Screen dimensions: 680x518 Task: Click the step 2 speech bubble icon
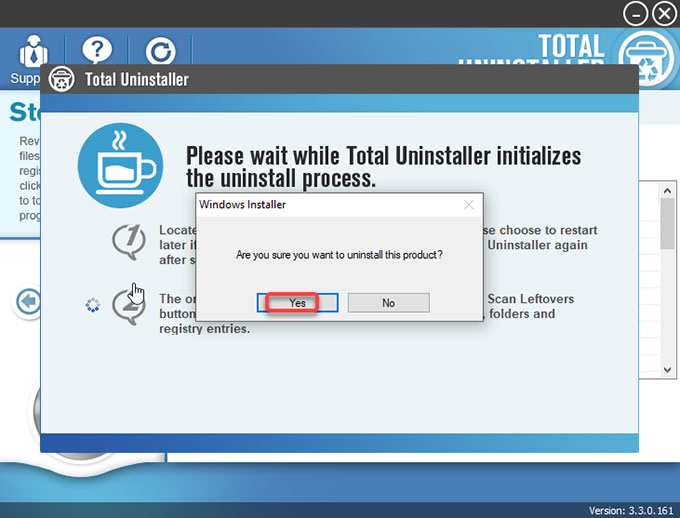tap(129, 307)
